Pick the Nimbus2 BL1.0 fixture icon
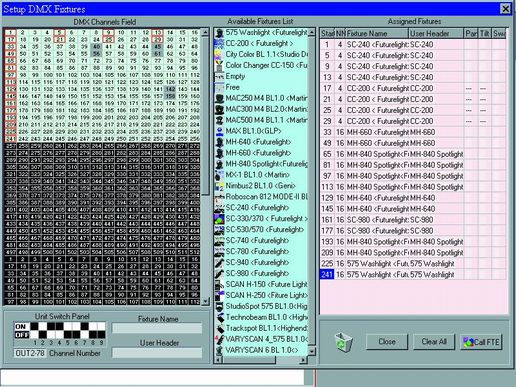 (219, 186)
